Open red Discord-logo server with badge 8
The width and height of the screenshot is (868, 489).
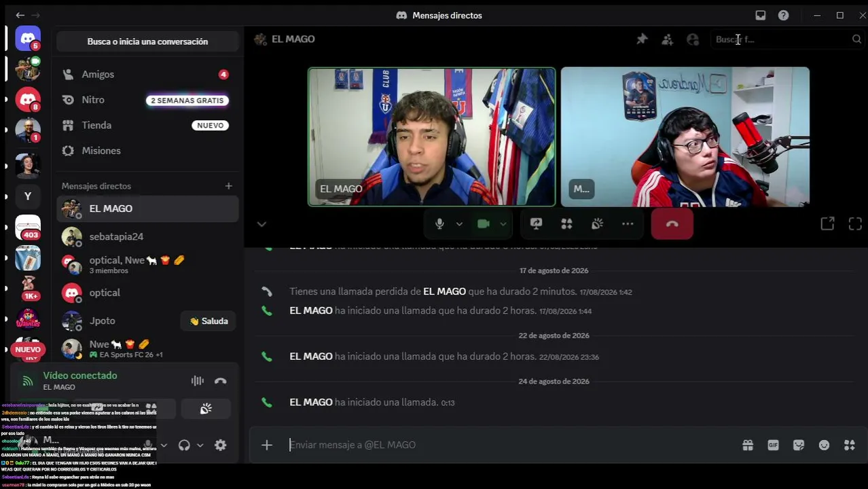click(28, 100)
